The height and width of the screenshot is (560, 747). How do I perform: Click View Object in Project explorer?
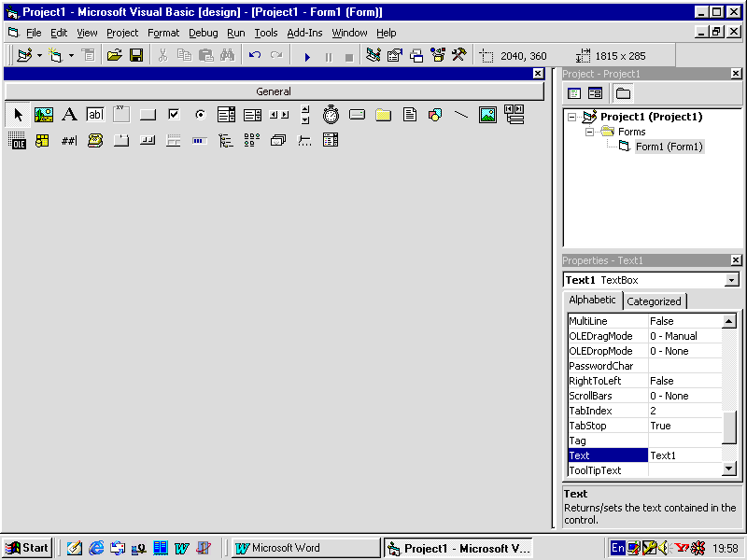595,93
